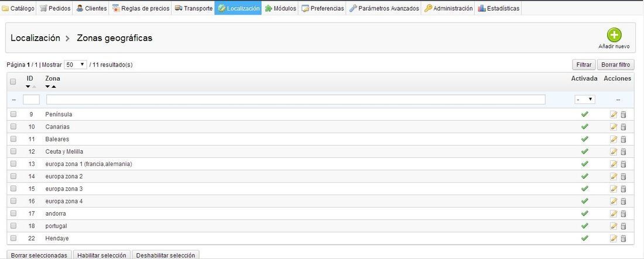Open the Preferencias tab
644x259 pixels.
coord(323,8)
